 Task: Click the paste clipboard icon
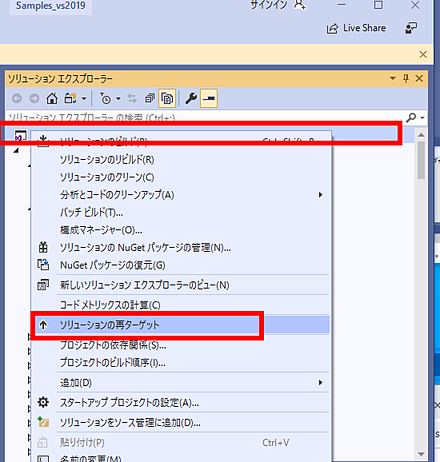click(x=42, y=442)
